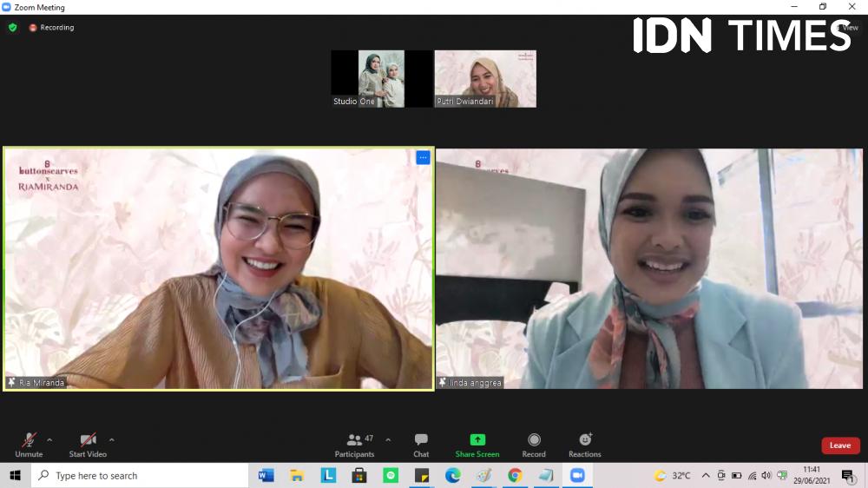
Task: Open the View options at top right
Action: click(x=847, y=27)
